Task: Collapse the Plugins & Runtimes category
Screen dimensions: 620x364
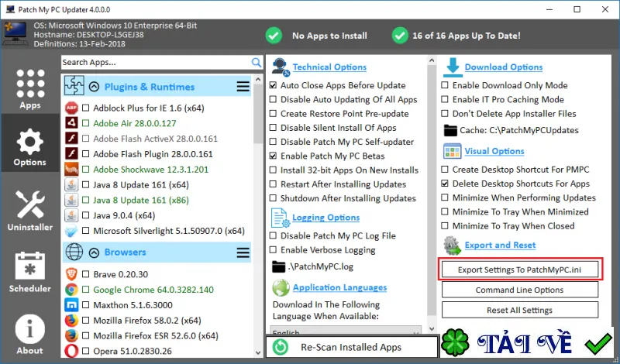Action: tap(94, 87)
